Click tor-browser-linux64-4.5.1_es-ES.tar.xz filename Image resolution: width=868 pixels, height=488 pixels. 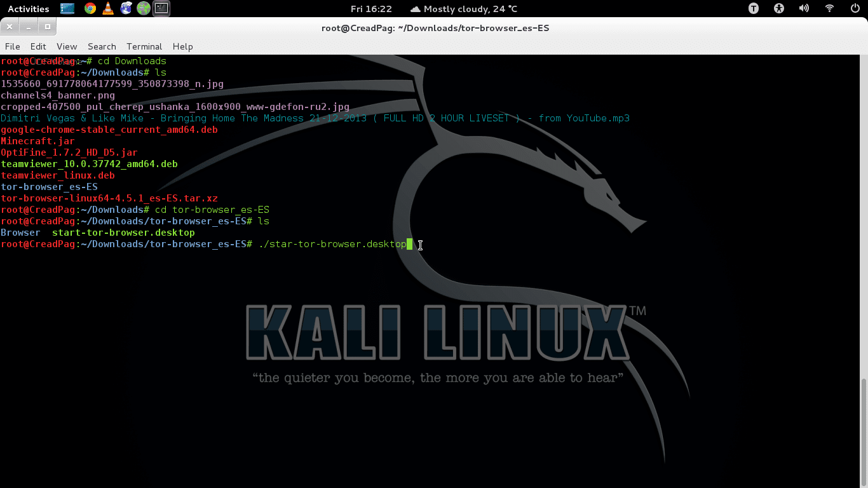tap(109, 198)
